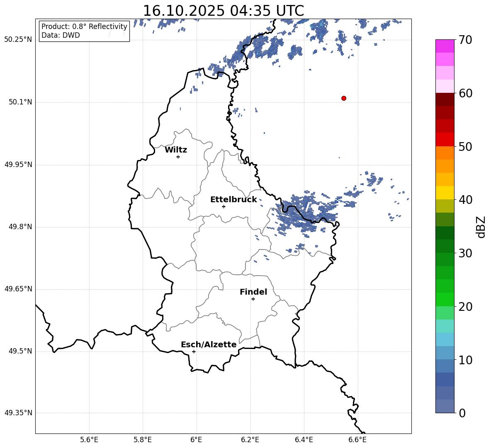491x448 pixels.
Task: Click the dBZ colorbar axis label
Action: 481,227
